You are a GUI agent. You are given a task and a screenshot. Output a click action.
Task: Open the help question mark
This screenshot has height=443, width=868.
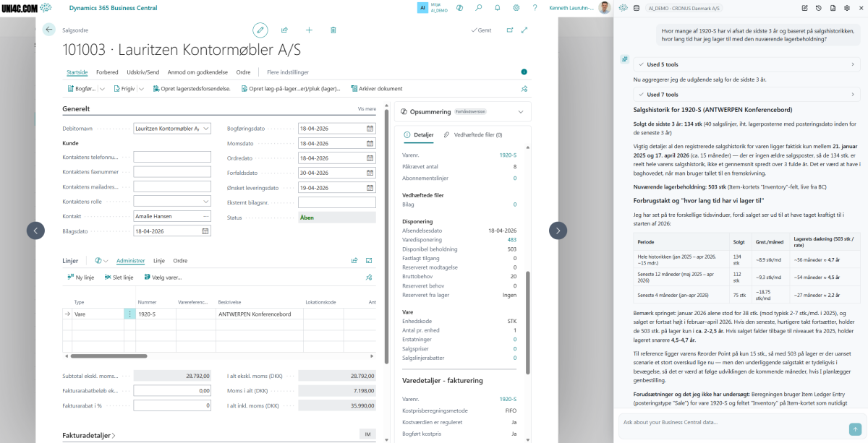tap(535, 8)
